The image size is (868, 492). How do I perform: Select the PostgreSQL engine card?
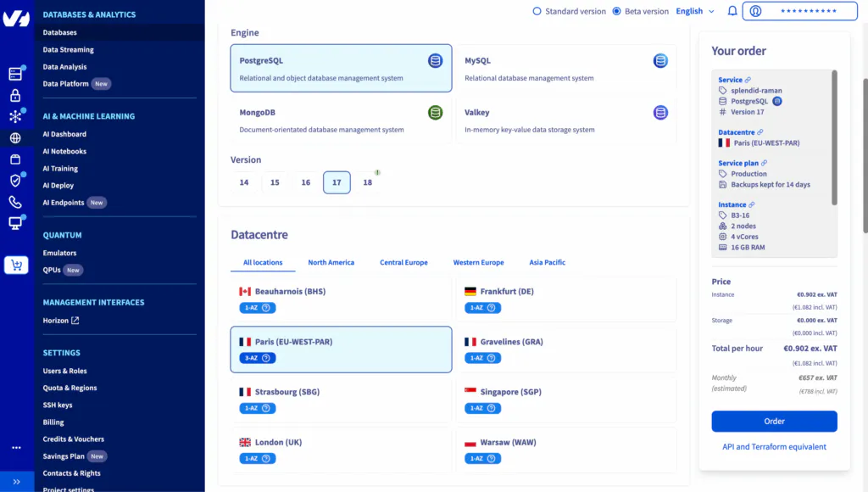click(x=341, y=68)
